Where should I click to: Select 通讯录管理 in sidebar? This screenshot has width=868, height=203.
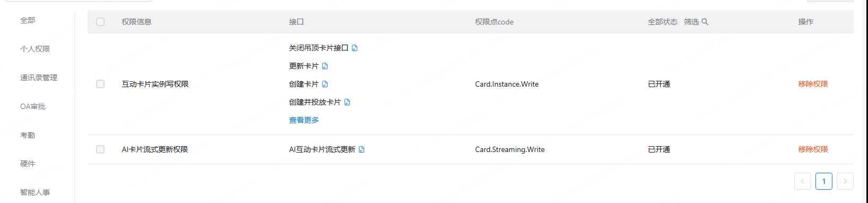coord(39,78)
